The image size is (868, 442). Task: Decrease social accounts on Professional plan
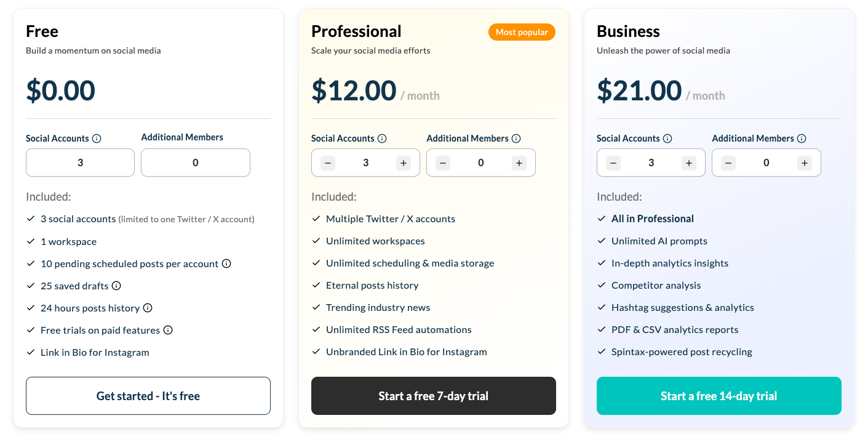click(327, 163)
